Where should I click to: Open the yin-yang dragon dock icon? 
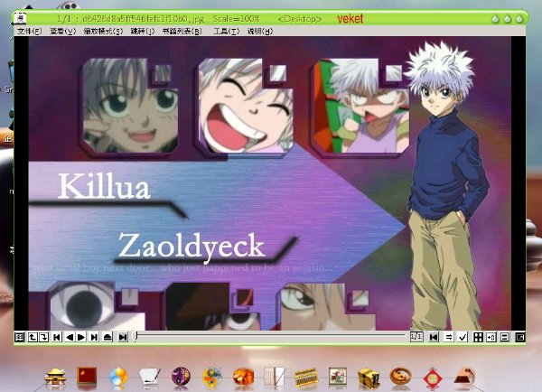point(212,378)
